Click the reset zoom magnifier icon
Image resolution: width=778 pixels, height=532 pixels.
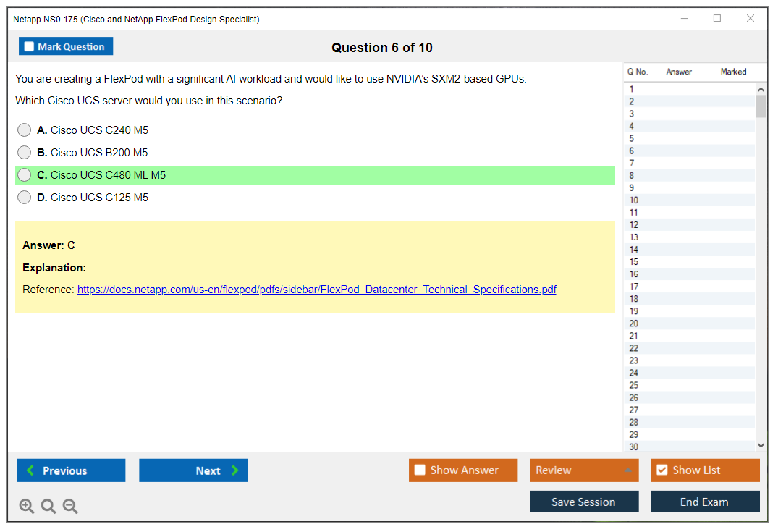48,507
